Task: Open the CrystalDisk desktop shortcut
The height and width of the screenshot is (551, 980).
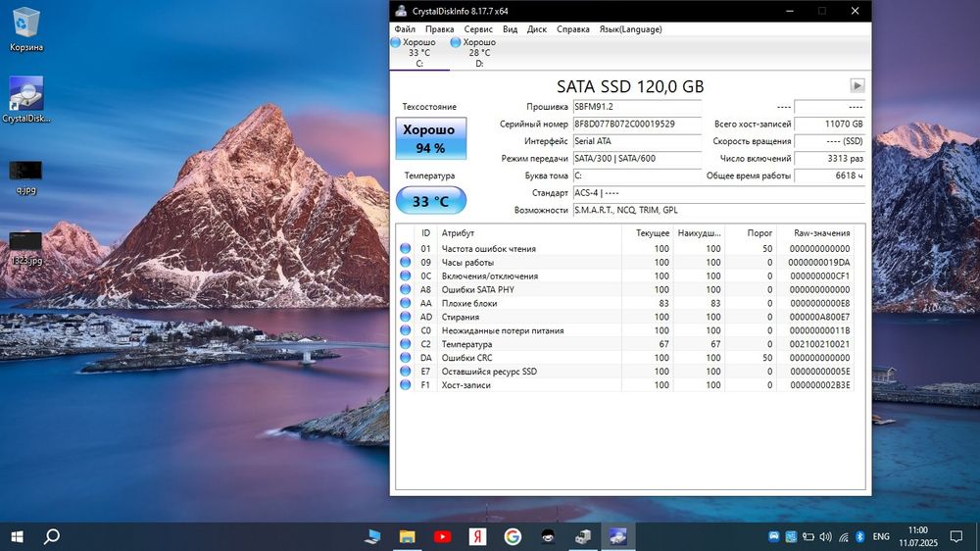Action: click(25, 100)
